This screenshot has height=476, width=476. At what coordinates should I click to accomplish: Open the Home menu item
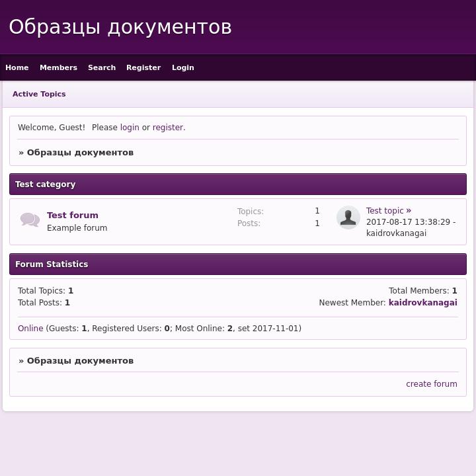(17, 67)
